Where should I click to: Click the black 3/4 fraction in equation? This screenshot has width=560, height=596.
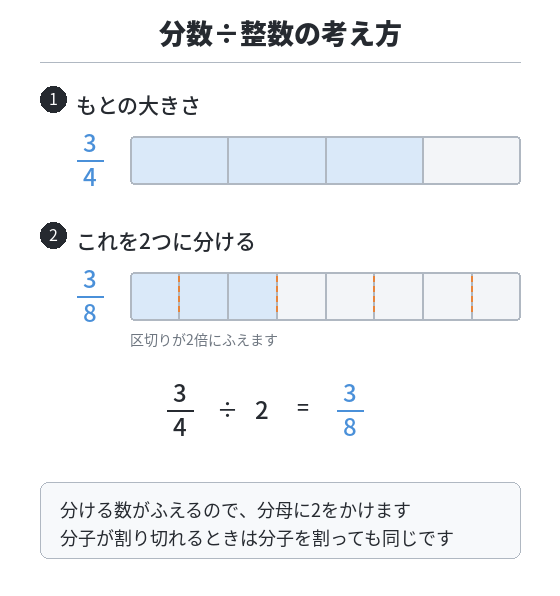coord(180,411)
